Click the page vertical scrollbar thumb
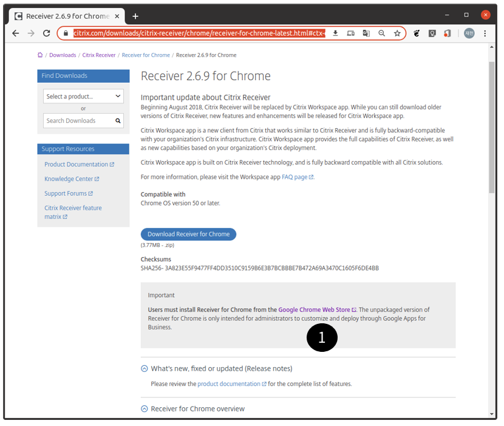 pos(491,127)
